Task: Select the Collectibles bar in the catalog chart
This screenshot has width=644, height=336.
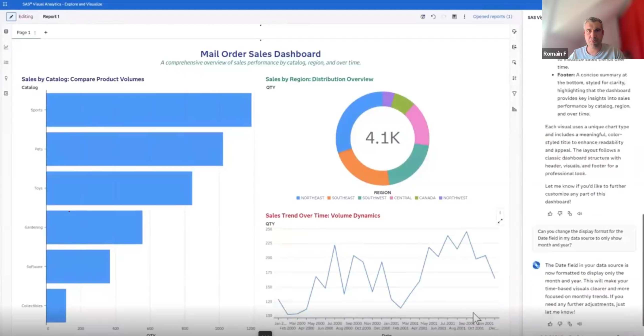Action: pos(56,305)
